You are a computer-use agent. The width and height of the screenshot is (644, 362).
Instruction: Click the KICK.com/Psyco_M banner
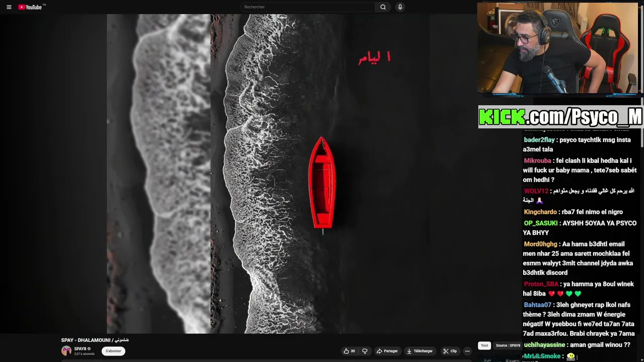tap(560, 117)
